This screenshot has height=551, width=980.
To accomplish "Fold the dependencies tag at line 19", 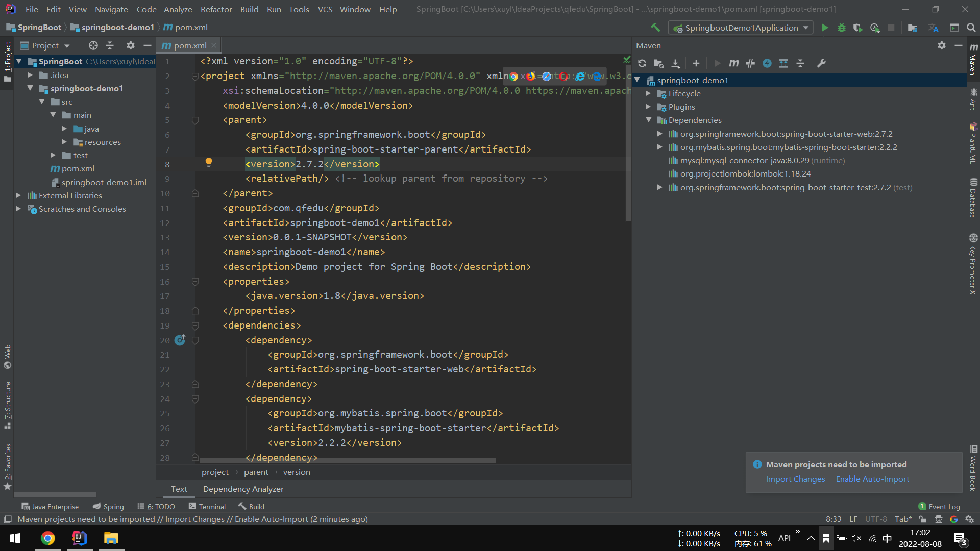I will point(194,325).
